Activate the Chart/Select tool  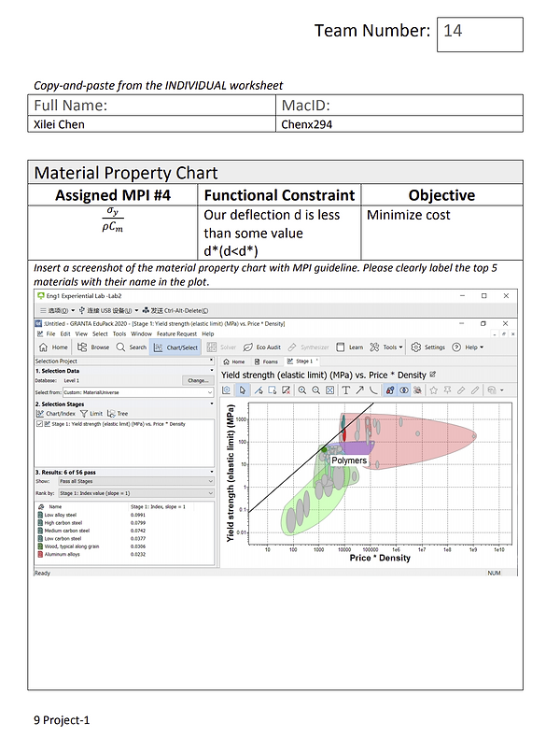coord(175,347)
